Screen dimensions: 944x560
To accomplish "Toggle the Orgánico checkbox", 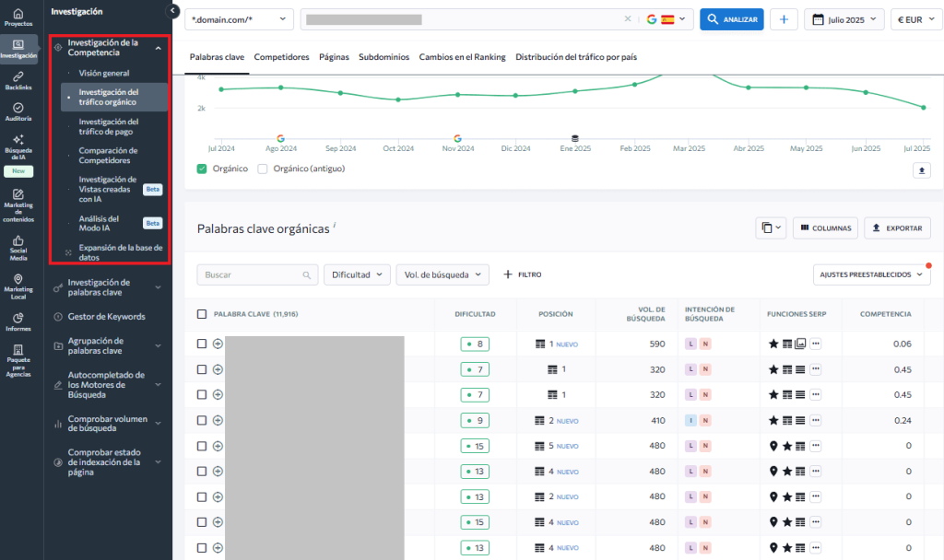I will coord(202,169).
